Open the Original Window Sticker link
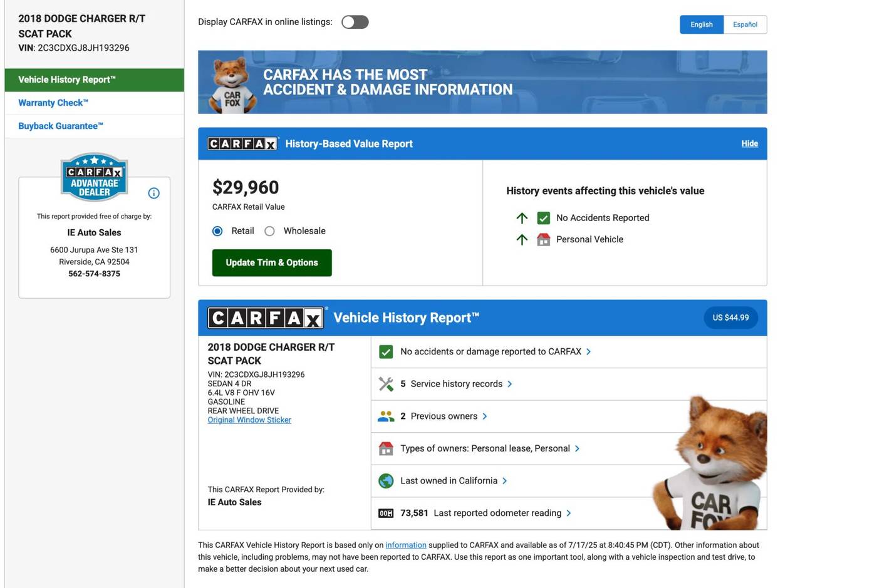Screen dimensions: 877x588 point(249,420)
